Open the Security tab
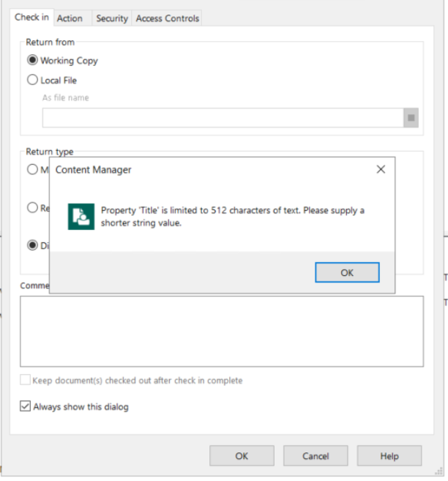 112,18
